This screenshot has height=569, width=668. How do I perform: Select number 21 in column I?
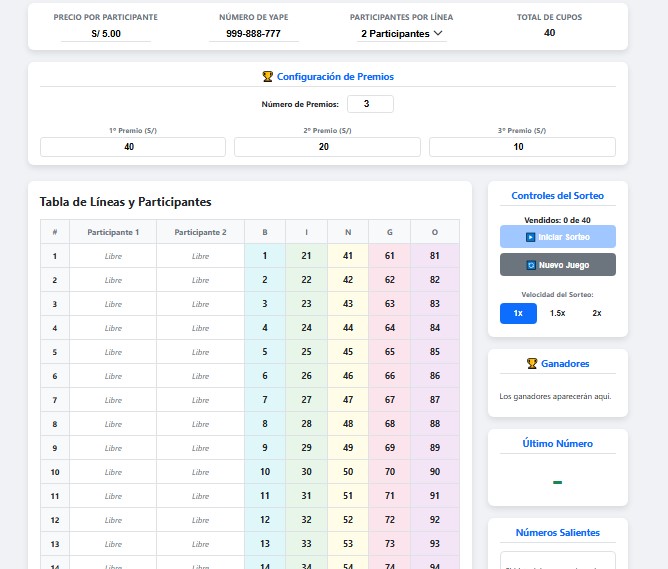[x=306, y=256]
